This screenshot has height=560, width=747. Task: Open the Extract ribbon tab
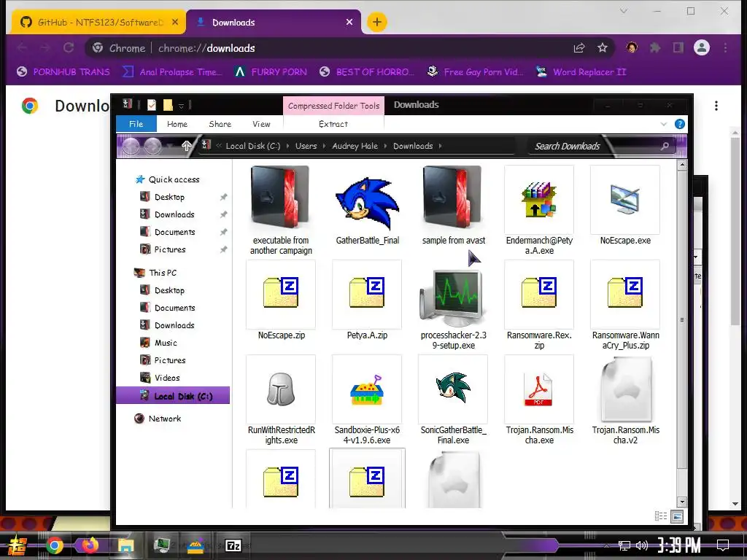333,124
